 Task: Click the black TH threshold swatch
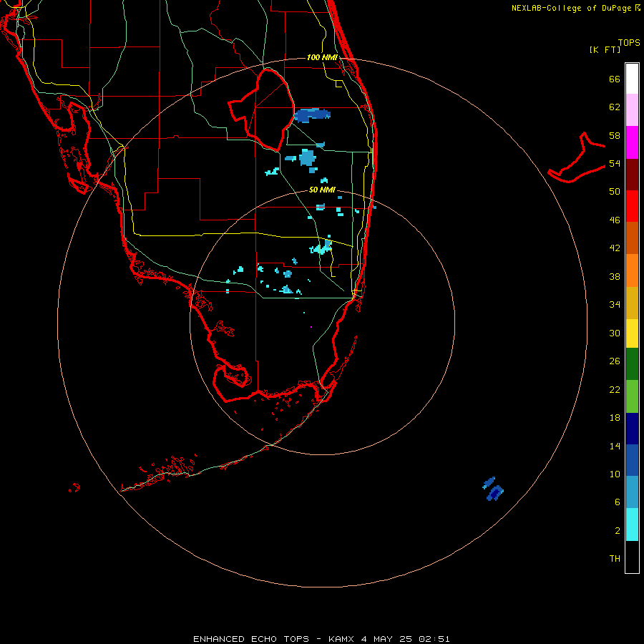pos(632,557)
